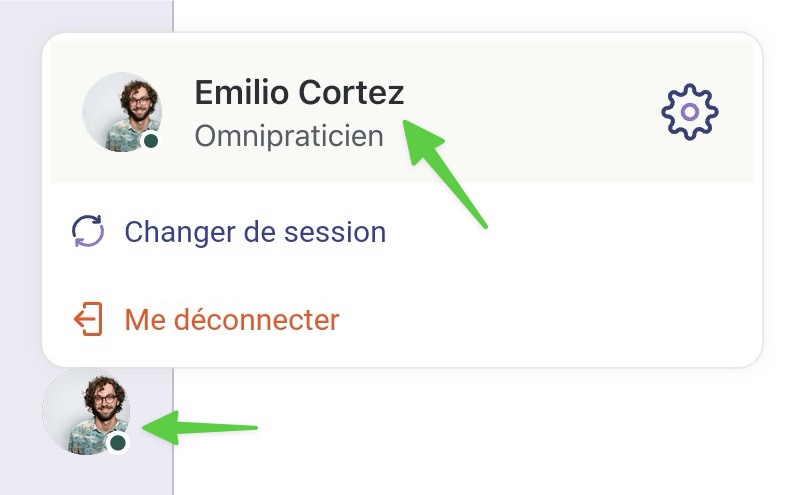
Task: Dismiss the menu by clicking blank page below popup
Action: [482, 431]
